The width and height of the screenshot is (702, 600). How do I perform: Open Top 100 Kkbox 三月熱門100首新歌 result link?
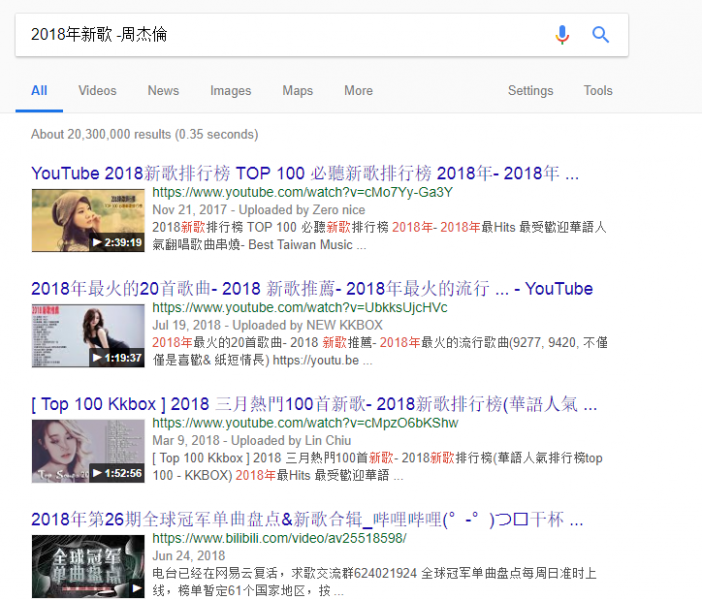click(x=314, y=404)
